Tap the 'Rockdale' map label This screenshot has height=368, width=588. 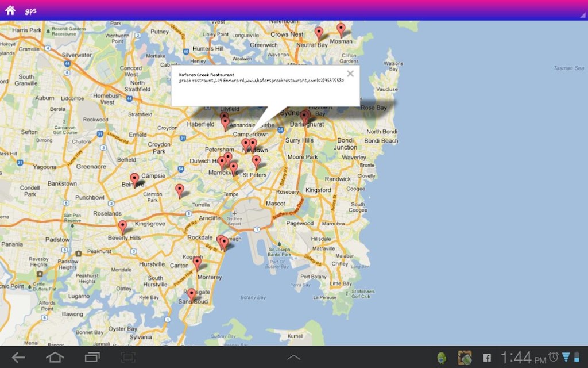coord(200,237)
